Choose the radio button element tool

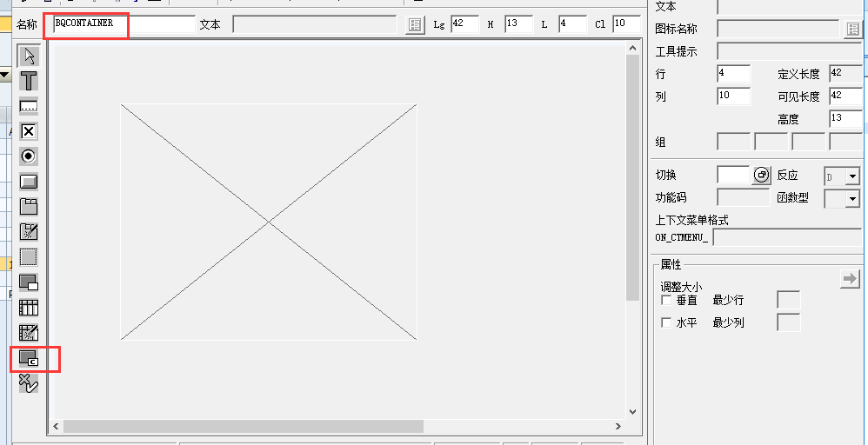point(29,156)
